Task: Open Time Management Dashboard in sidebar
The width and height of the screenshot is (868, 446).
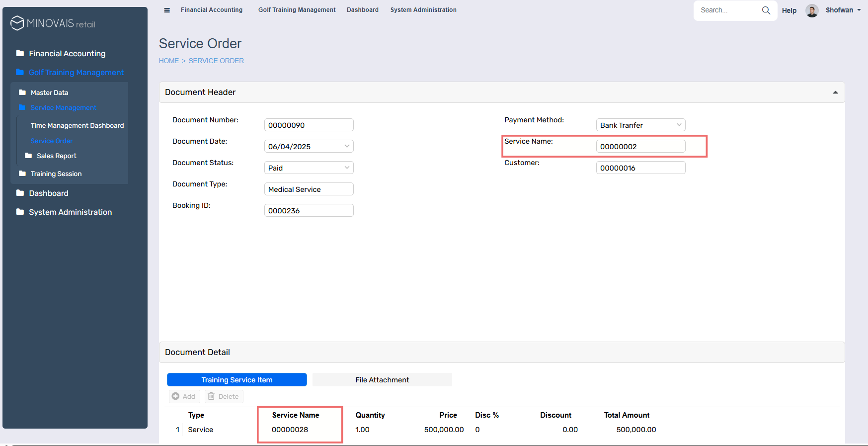Action: [x=77, y=125]
